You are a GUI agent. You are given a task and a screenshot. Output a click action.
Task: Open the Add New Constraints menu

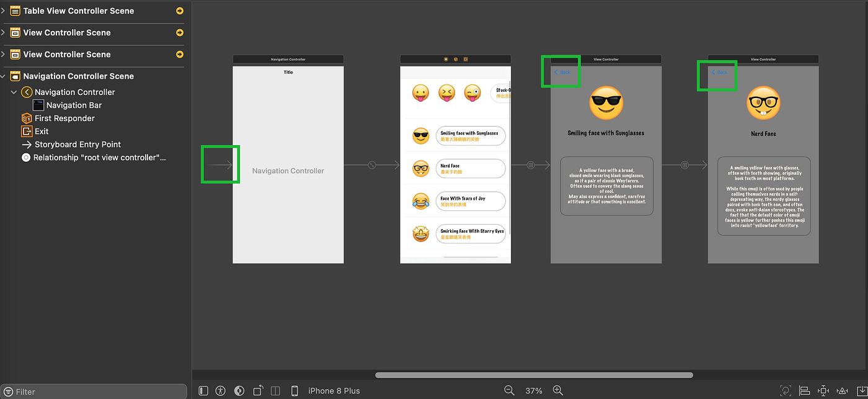coord(824,390)
